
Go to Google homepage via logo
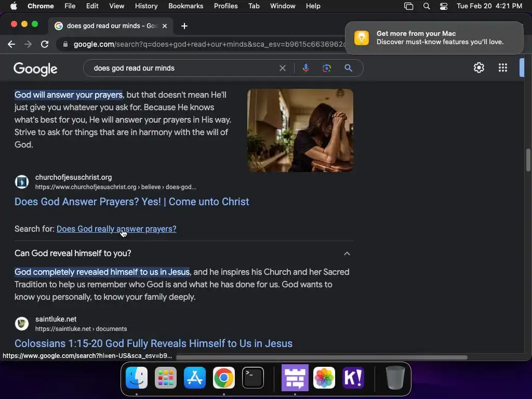pyautogui.click(x=35, y=69)
